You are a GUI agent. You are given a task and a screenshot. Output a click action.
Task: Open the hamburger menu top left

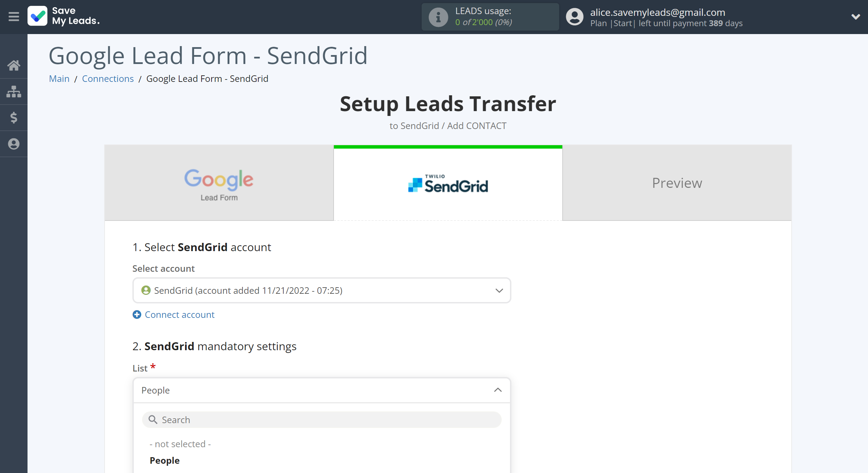tap(13, 16)
